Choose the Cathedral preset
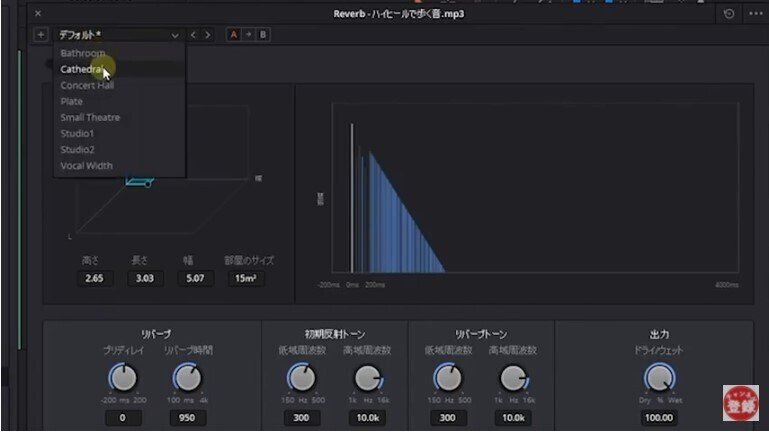The width and height of the screenshot is (769, 432). point(119,69)
